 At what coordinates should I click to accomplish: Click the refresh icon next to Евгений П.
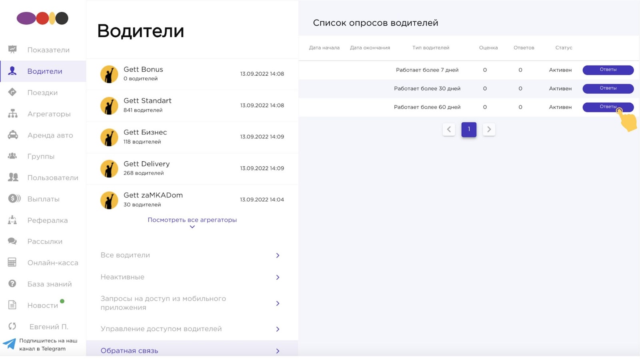click(x=12, y=326)
